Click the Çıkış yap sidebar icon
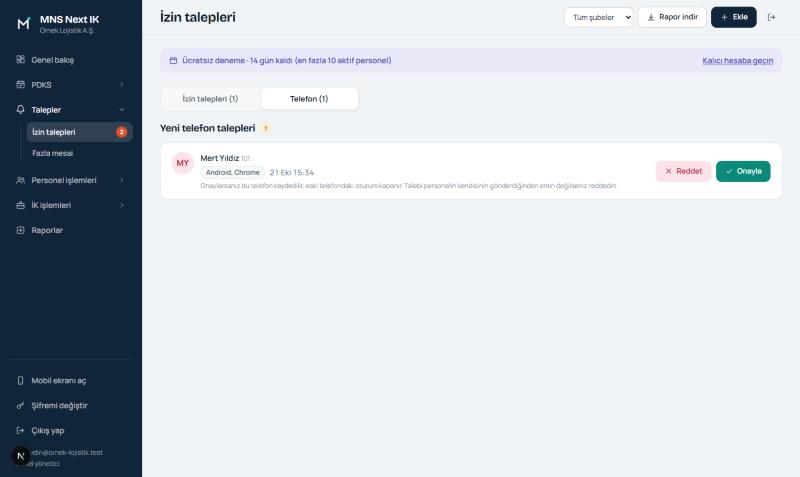The image size is (800, 477). 20,431
